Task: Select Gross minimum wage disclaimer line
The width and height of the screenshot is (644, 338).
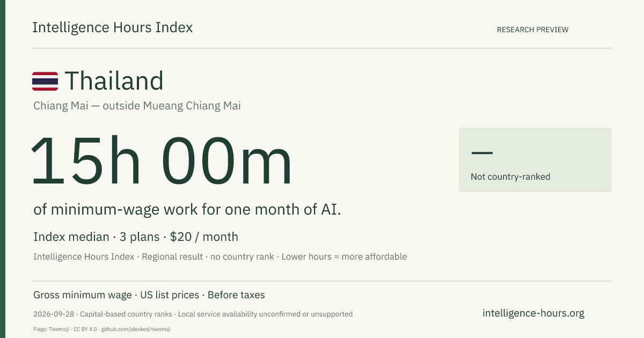Action: (149, 295)
